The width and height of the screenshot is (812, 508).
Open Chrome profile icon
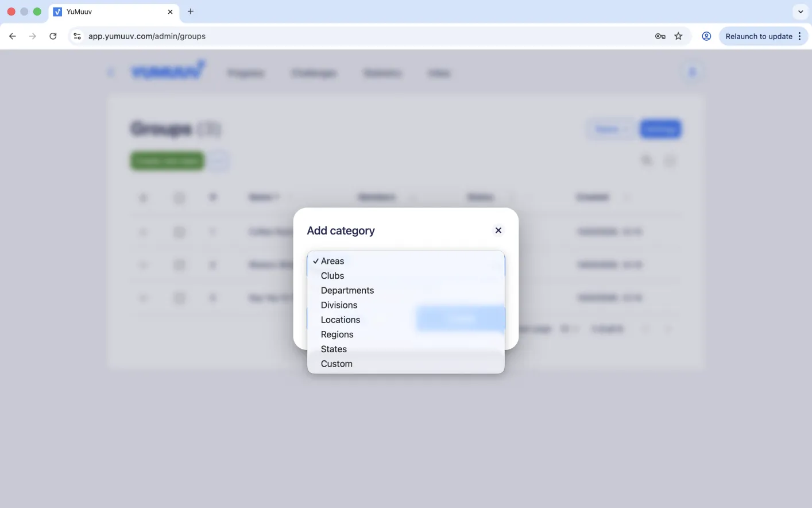tap(706, 36)
